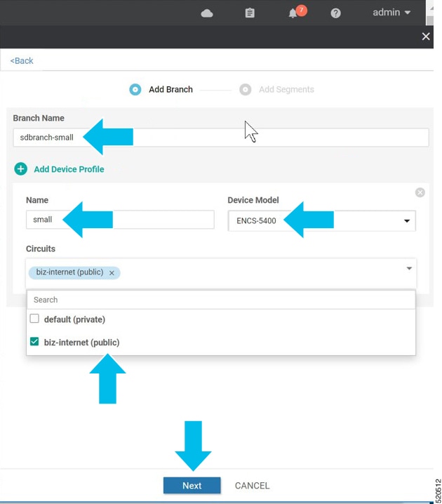This screenshot has height=504, width=442.
Task: Collapse the Circuits dropdown arrow
Action: point(409,268)
